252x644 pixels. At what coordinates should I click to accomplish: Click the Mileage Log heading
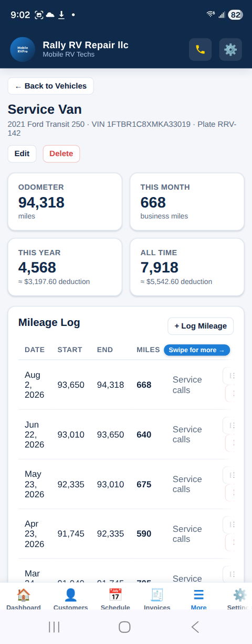coord(49,322)
